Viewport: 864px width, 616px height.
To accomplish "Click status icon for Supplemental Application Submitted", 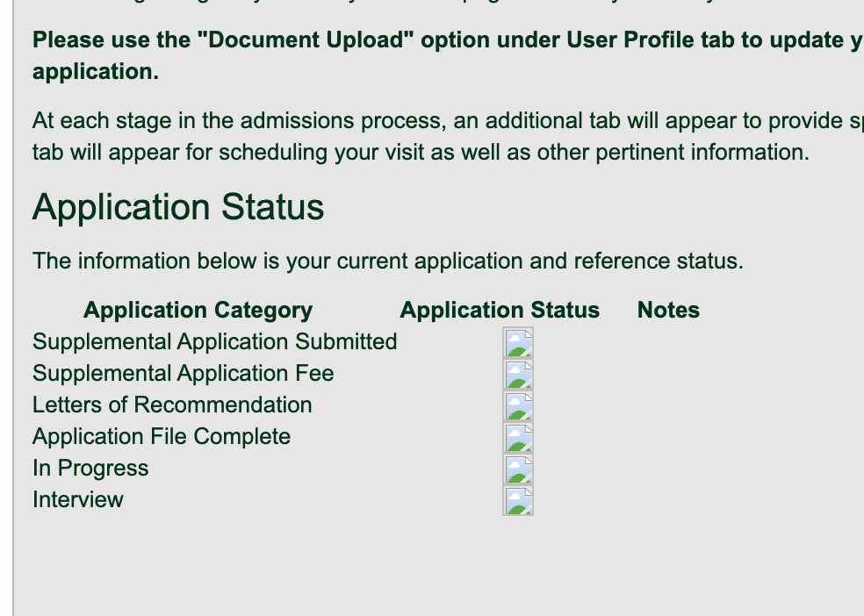I will pyautogui.click(x=518, y=342).
